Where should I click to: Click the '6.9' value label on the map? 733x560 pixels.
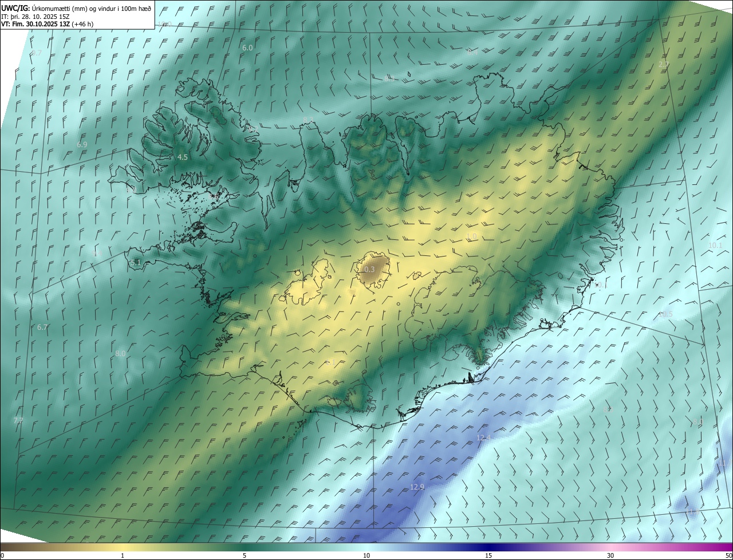82,145
